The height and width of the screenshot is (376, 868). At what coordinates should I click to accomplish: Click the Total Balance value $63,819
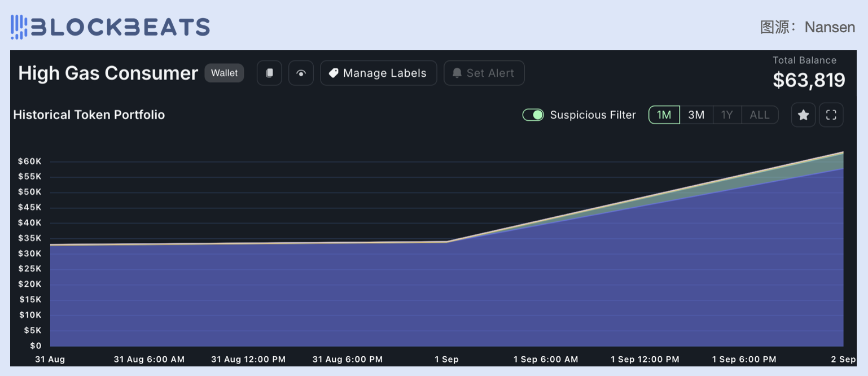[x=808, y=80]
